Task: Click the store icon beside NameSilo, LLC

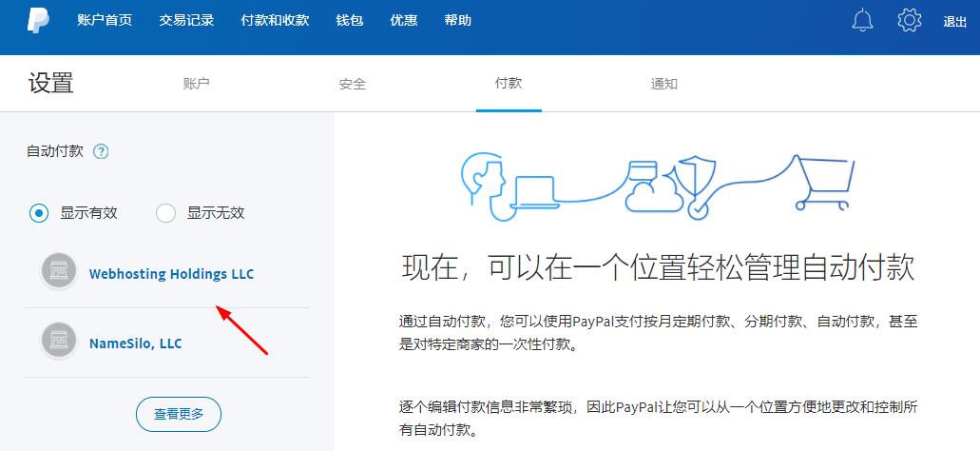Action: point(58,341)
